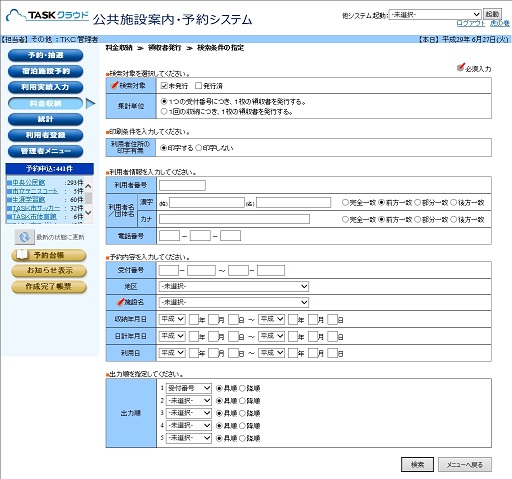Click the 検索 button
Screen dimensions: 512x479
tap(417, 464)
